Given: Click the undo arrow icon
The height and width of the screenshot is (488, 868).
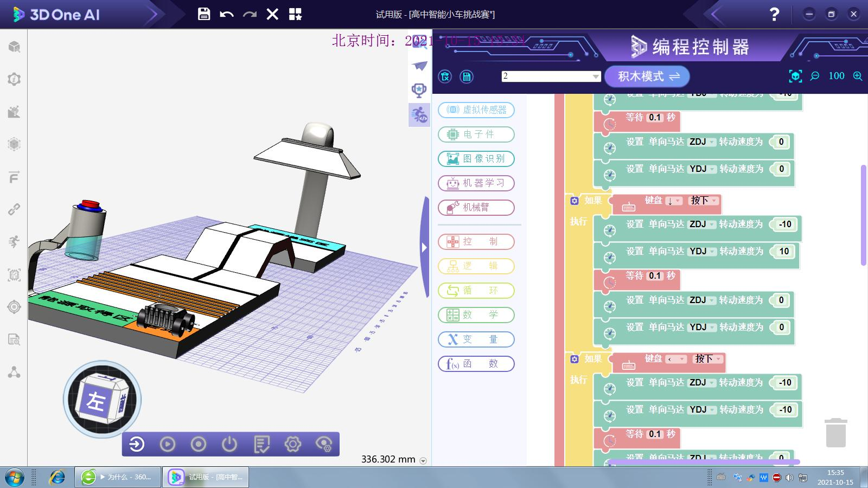Looking at the screenshot, I should coord(227,14).
